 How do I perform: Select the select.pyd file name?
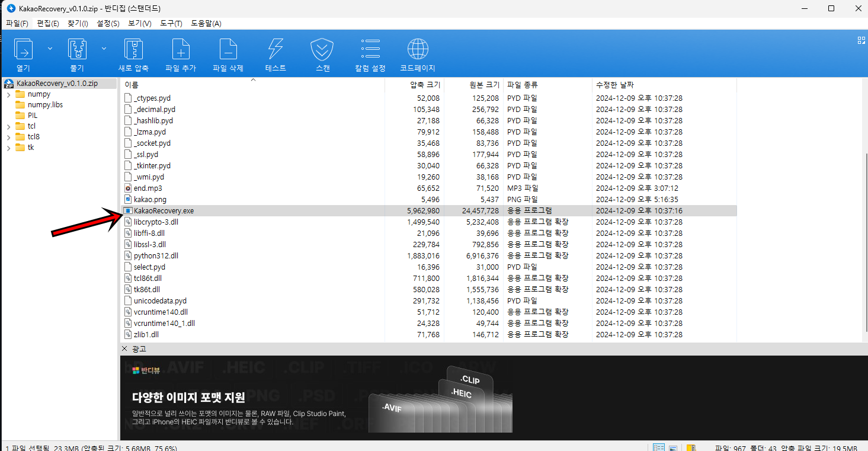pyautogui.click(x=150, y=267)
